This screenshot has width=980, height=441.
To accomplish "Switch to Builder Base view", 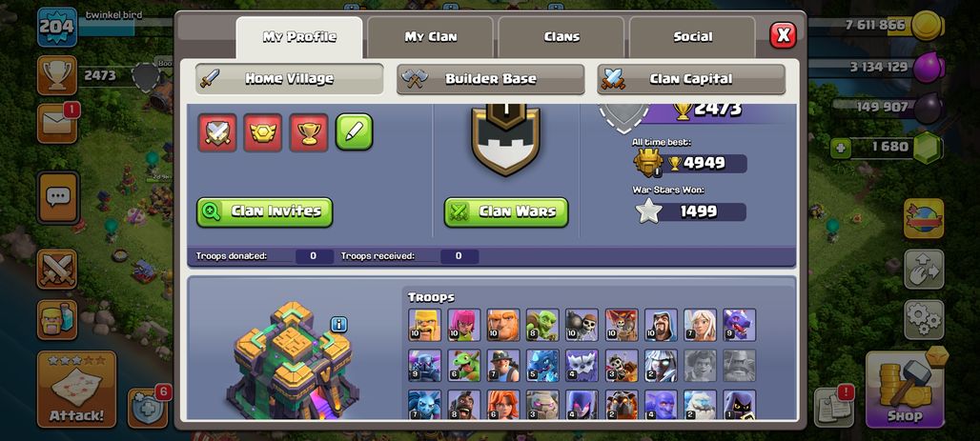I will point(490,79).
